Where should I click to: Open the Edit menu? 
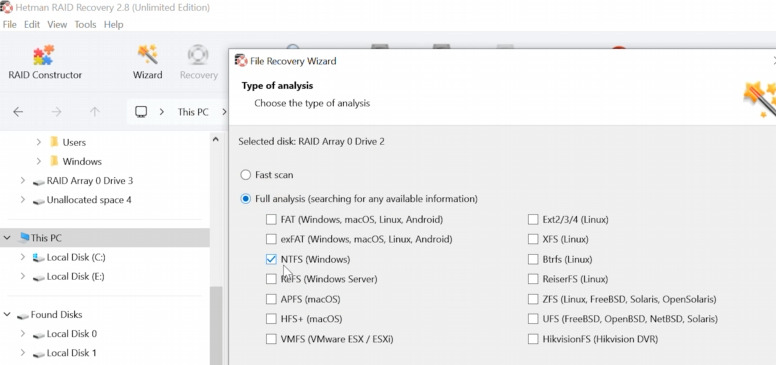[x=32, y=24]
